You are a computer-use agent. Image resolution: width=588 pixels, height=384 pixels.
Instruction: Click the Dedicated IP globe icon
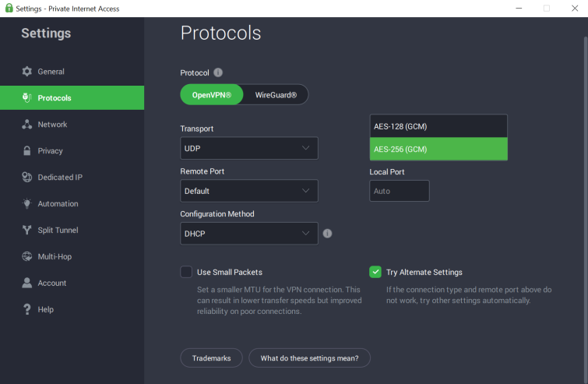(x=27, y=177)
